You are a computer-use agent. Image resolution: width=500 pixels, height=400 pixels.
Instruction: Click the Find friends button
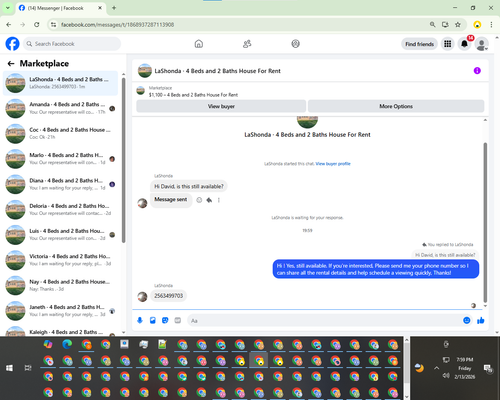coord(419,44)
